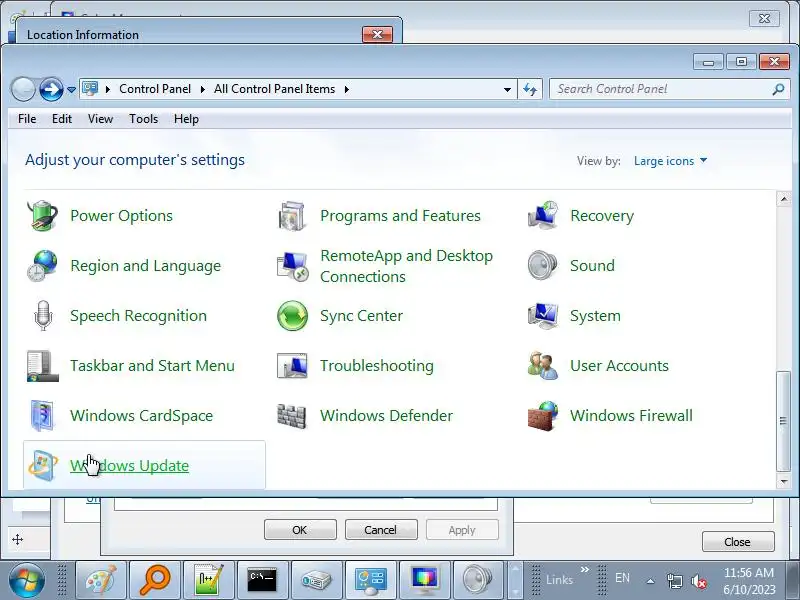Click the scrollbar up arrow
Image resolution: width=800 pixels, height=600 pixels.
click(784, 199)
